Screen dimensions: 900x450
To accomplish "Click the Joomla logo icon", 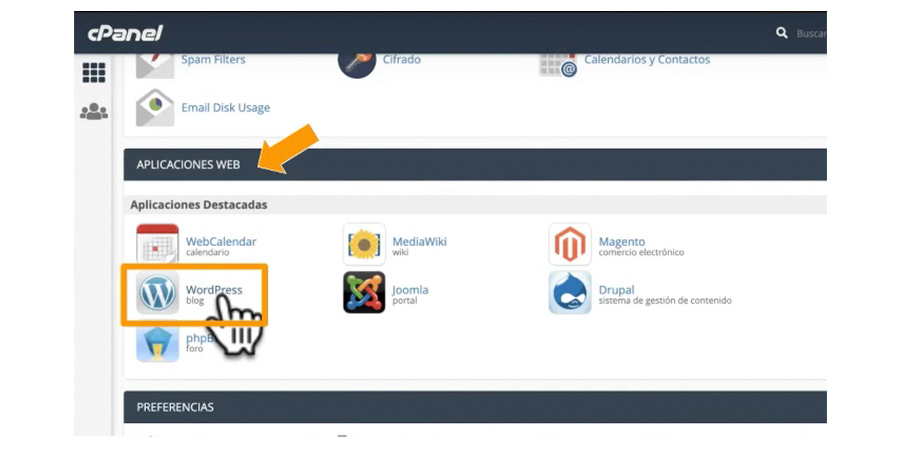I will (364, 292).
